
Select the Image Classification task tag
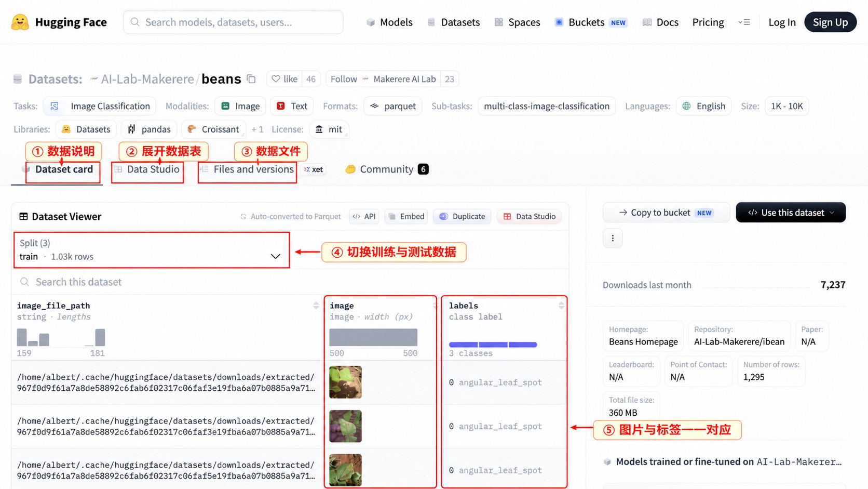tap(100, 106)
